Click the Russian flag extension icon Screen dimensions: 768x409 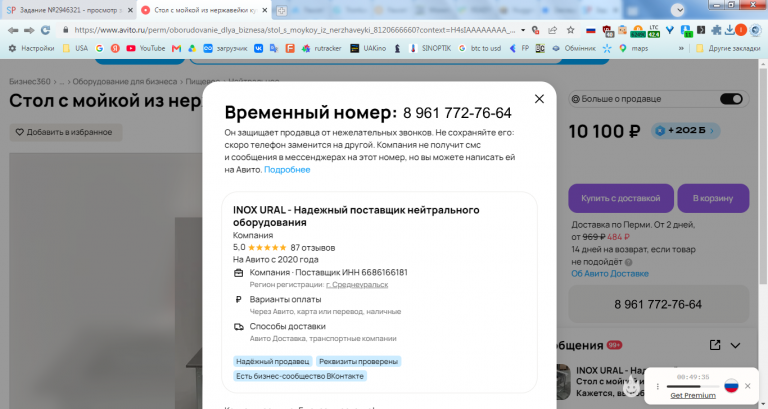591,30
